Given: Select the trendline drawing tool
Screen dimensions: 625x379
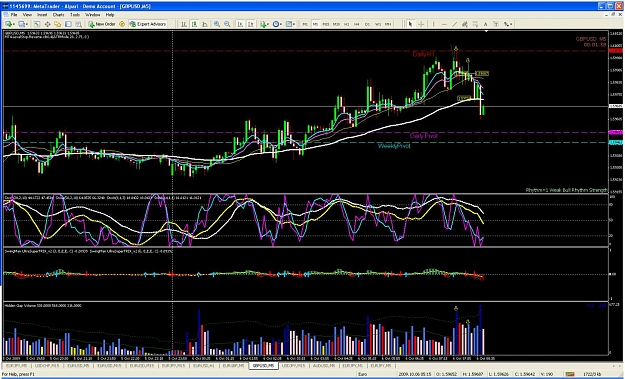Looking at the screenshot, I should 454,24.
